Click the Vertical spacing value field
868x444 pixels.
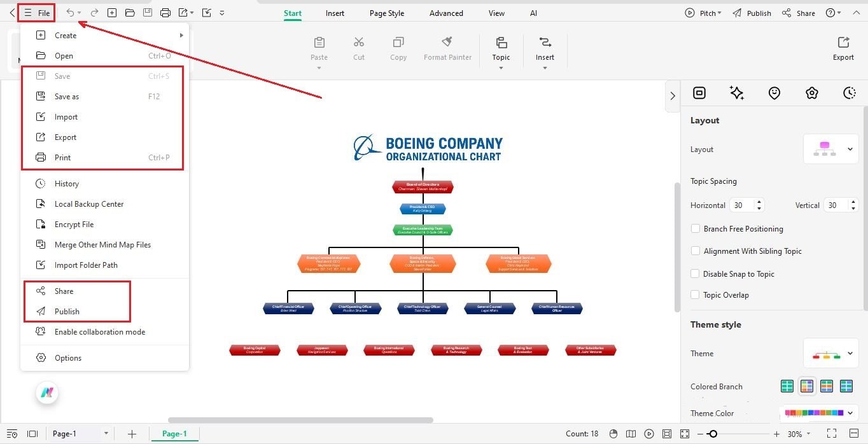836,205
